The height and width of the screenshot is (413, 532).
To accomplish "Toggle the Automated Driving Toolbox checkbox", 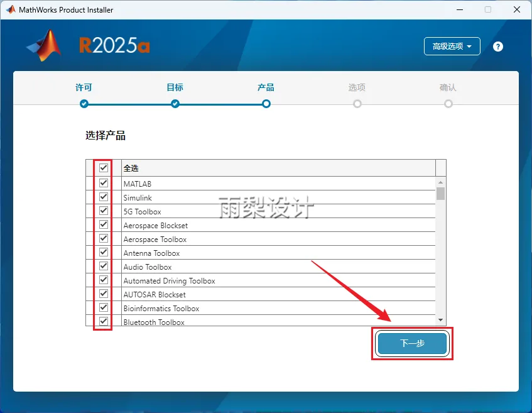I will pos(104,280).
